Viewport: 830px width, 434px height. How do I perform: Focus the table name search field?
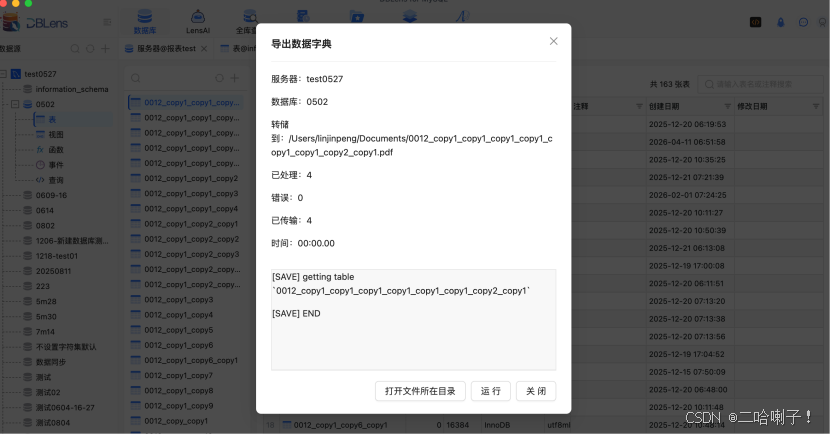pyautogui.click(x=760, y=84)
